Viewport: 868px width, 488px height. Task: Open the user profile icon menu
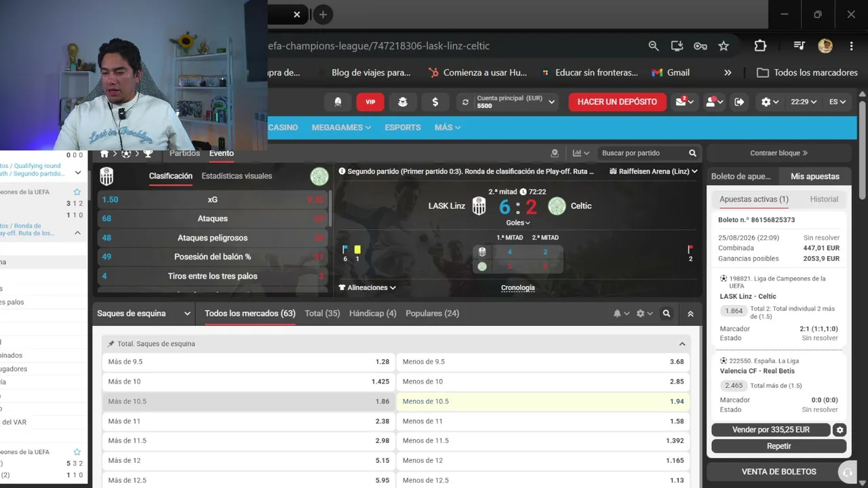click(713, 102)
